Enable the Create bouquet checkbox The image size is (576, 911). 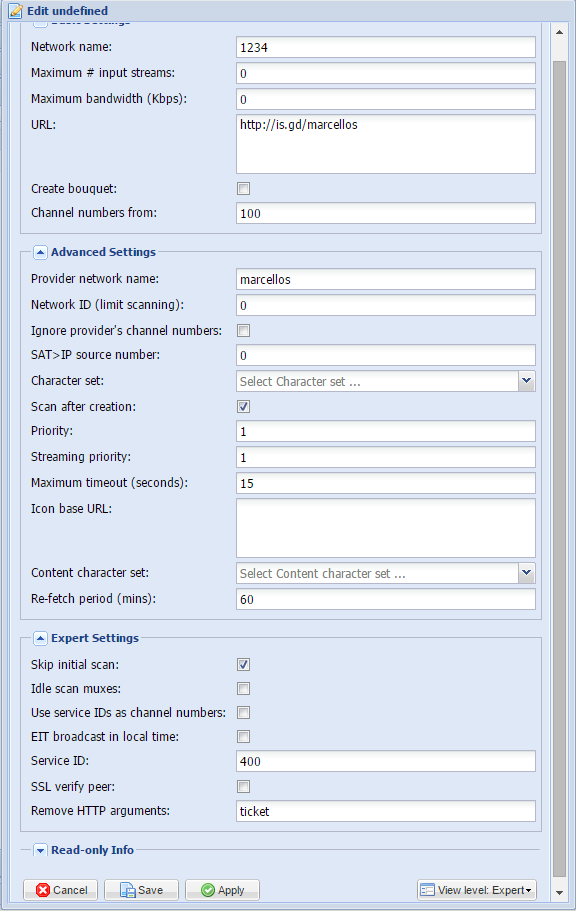coord(244,188)
